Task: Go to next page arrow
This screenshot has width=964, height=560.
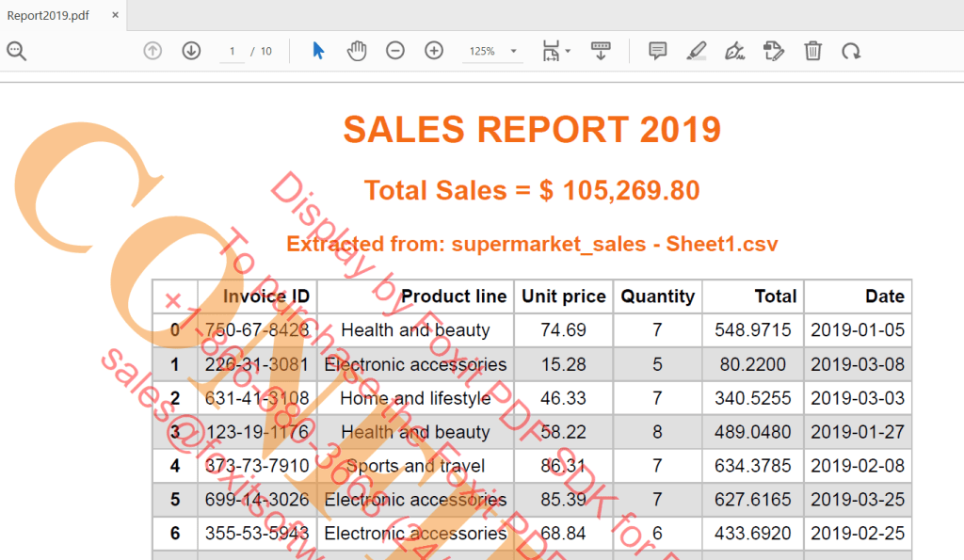Action: coord(191,51)
